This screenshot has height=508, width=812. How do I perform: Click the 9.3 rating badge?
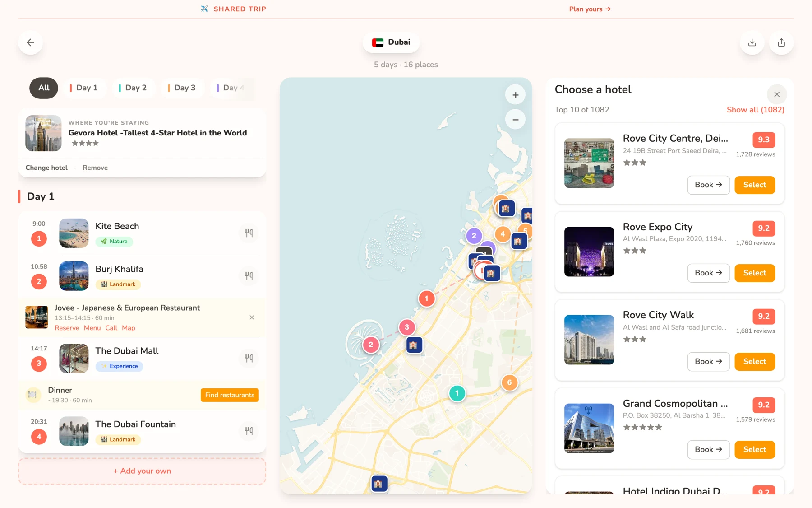tap(764, 140)
